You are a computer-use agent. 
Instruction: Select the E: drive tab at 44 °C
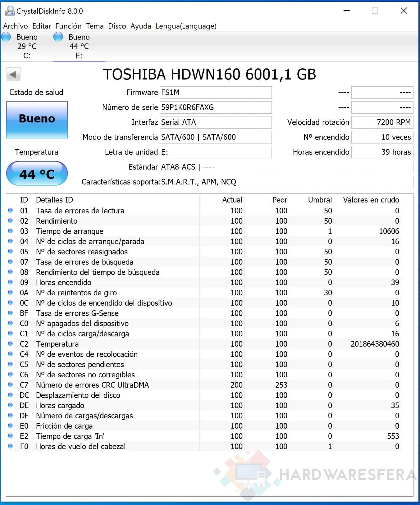[79, 46]
